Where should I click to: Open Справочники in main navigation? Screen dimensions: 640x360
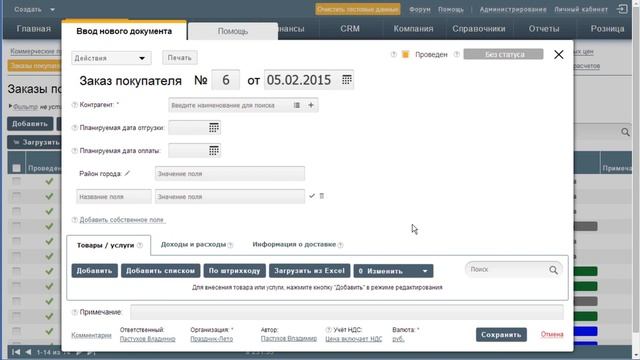coord(478,29)
